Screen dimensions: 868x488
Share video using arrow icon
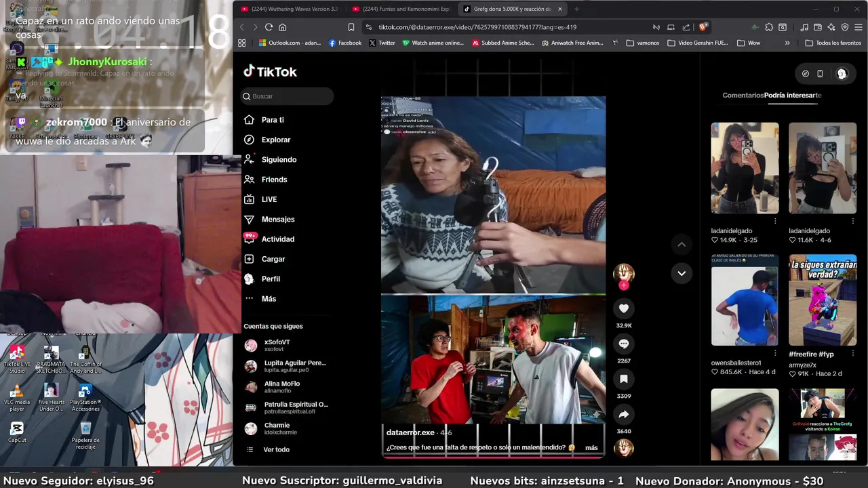point(624,414)
